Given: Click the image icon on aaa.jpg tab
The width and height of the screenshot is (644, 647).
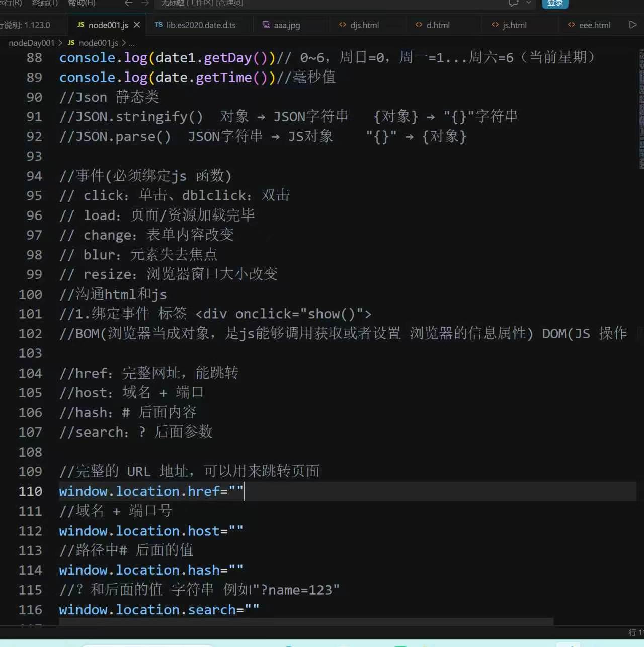Looking at the screenshot, I should (266, 25).
